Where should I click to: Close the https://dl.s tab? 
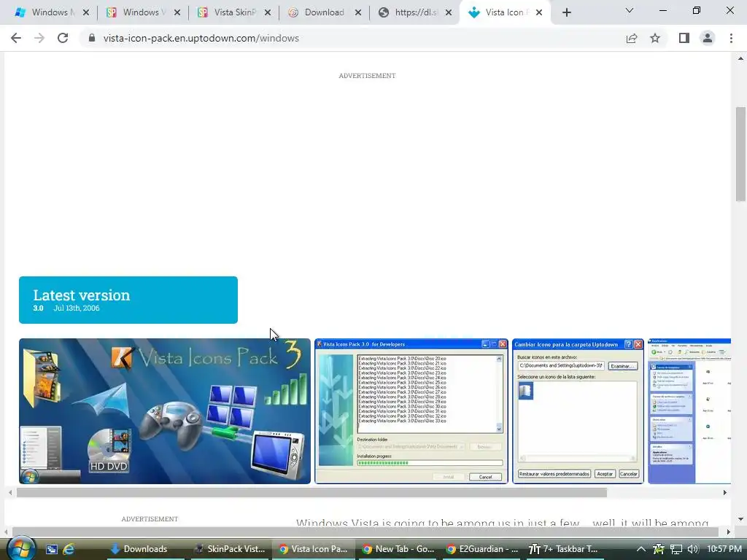pos(449,12)
